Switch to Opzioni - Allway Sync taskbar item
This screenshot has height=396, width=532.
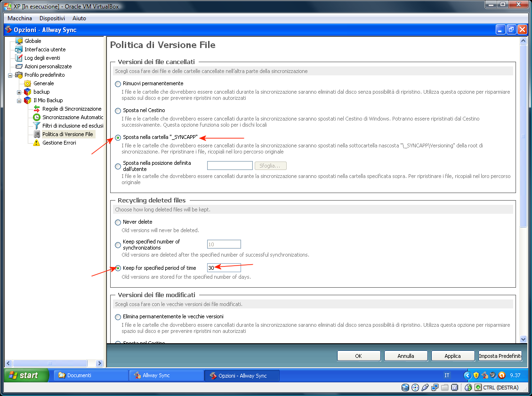[242, 375]
